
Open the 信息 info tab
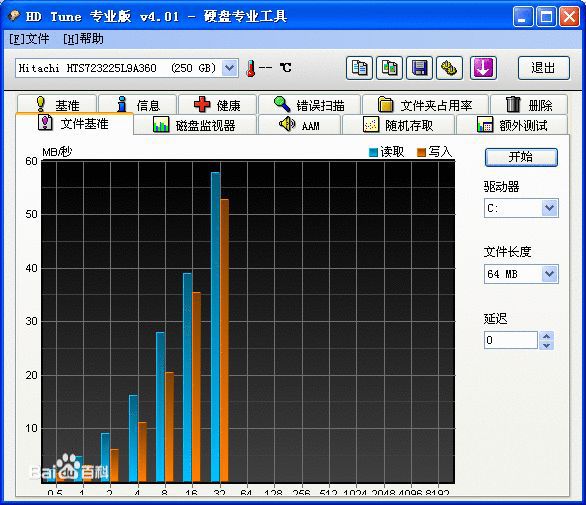point(138,105)
